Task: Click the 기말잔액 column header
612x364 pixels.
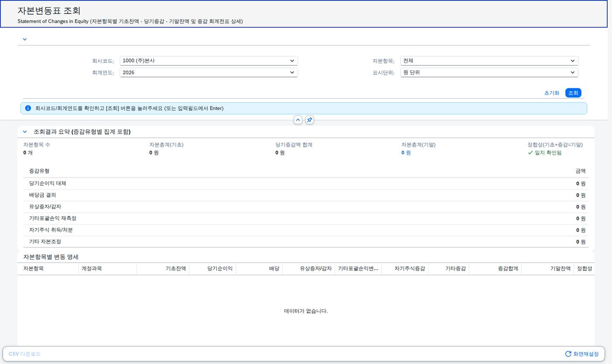Action: (x=548, y=269)
